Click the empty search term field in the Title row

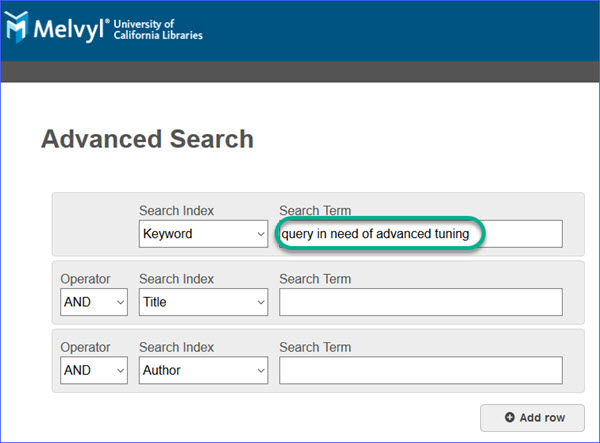[421, 302]
